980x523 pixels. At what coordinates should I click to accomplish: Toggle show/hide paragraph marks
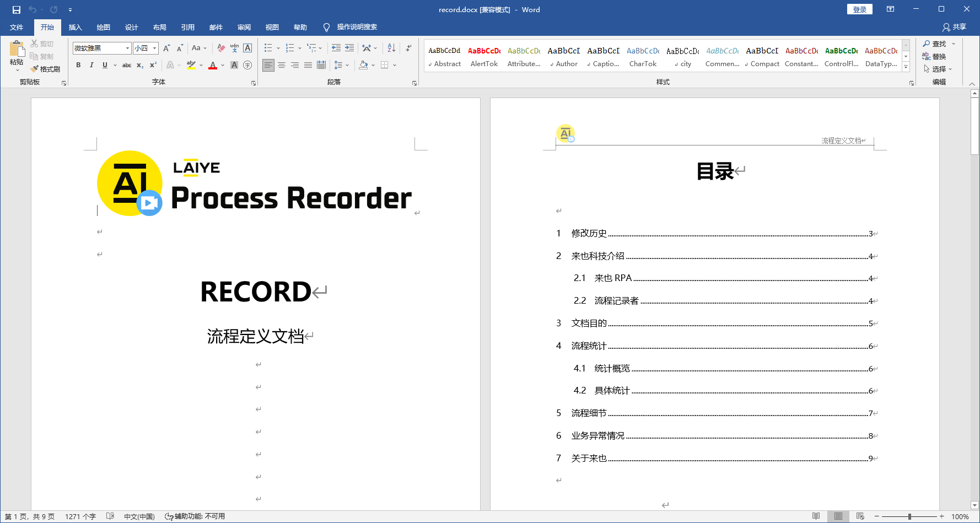408,48
